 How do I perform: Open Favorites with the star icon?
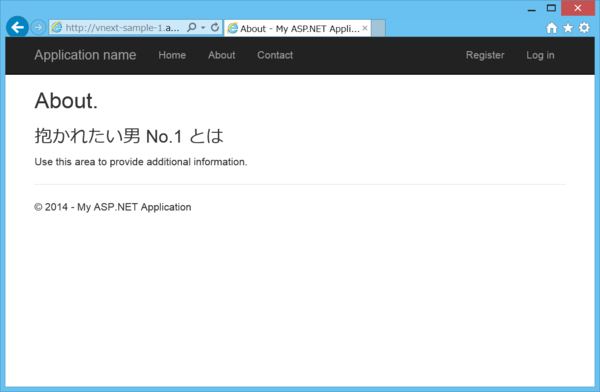click(x=568, y=28)
